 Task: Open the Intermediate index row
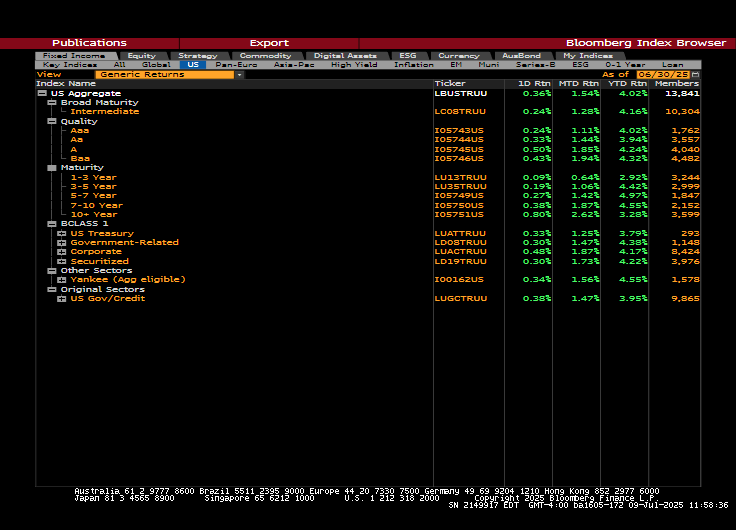pyautogui.click(x=105, y=112)
